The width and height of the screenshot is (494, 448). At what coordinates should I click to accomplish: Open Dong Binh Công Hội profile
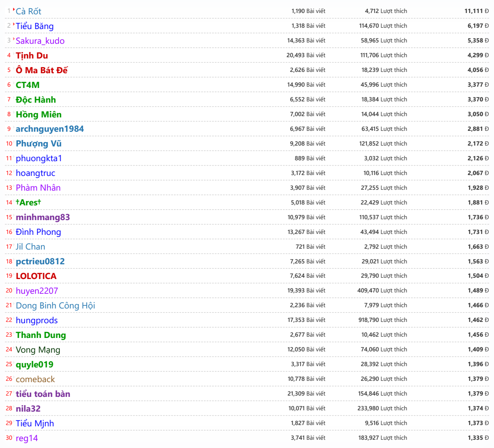pos(55,305)
